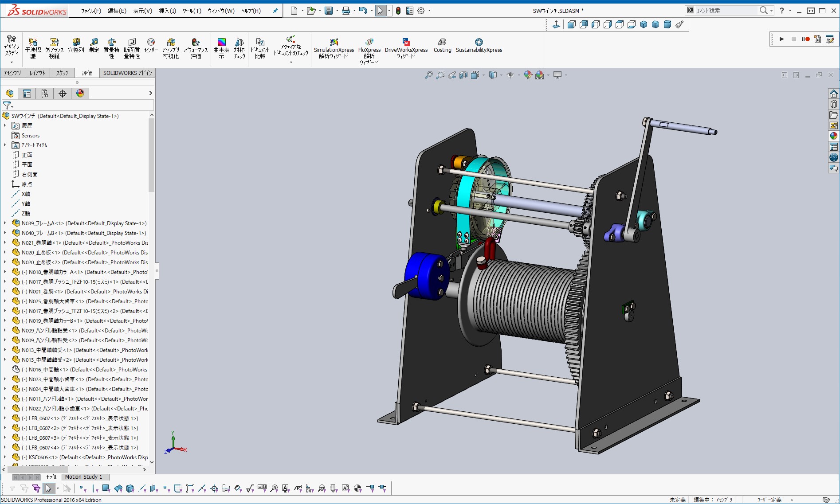Screen dimensions: 840x504
Task: Expand the FeatureManager panel tabs chevron
Action: point(150,93)
